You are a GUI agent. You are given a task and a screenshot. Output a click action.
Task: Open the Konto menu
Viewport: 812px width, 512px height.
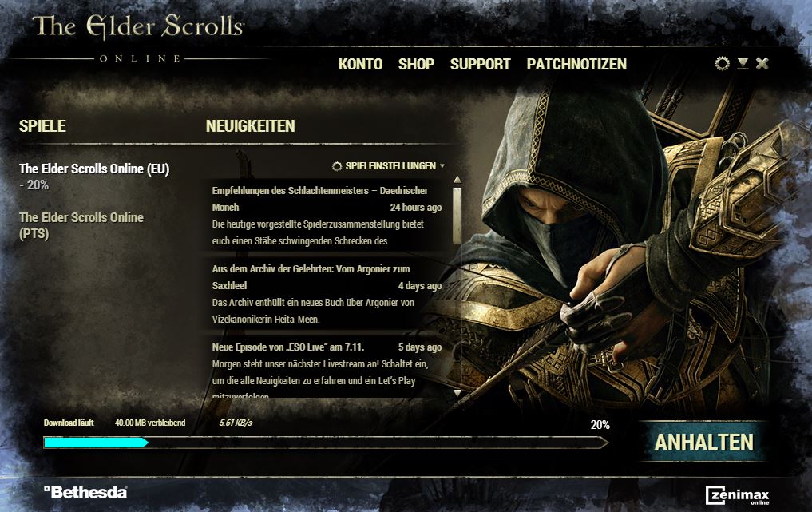(x=360, y=64)
